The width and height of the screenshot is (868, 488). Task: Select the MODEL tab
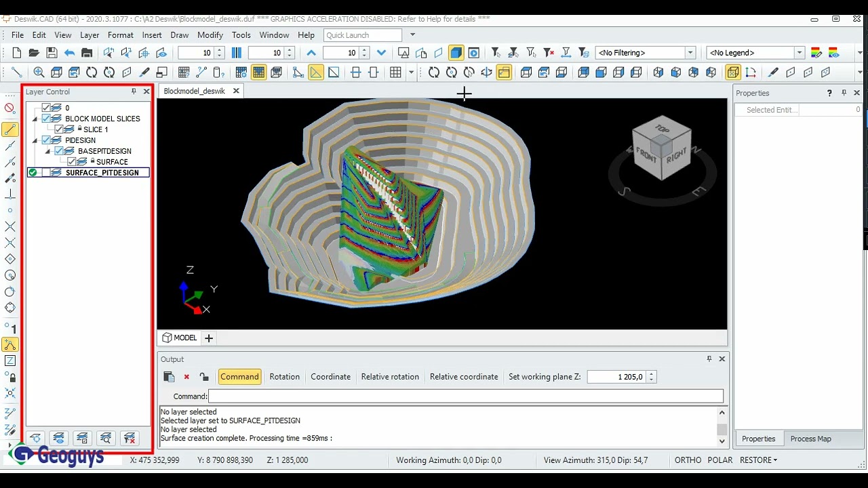[180, 338]
